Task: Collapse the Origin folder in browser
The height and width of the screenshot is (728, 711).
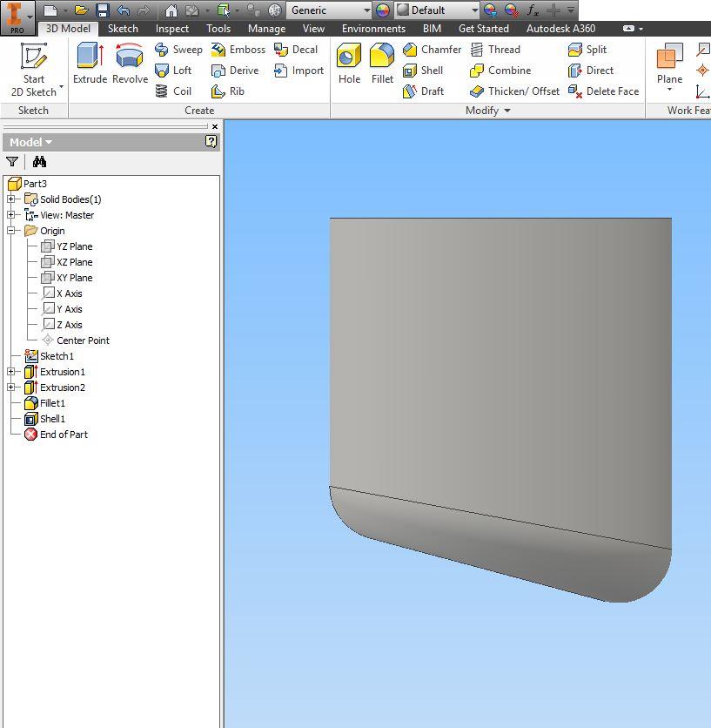Action: pyautogui.click(x=11, y=231)
